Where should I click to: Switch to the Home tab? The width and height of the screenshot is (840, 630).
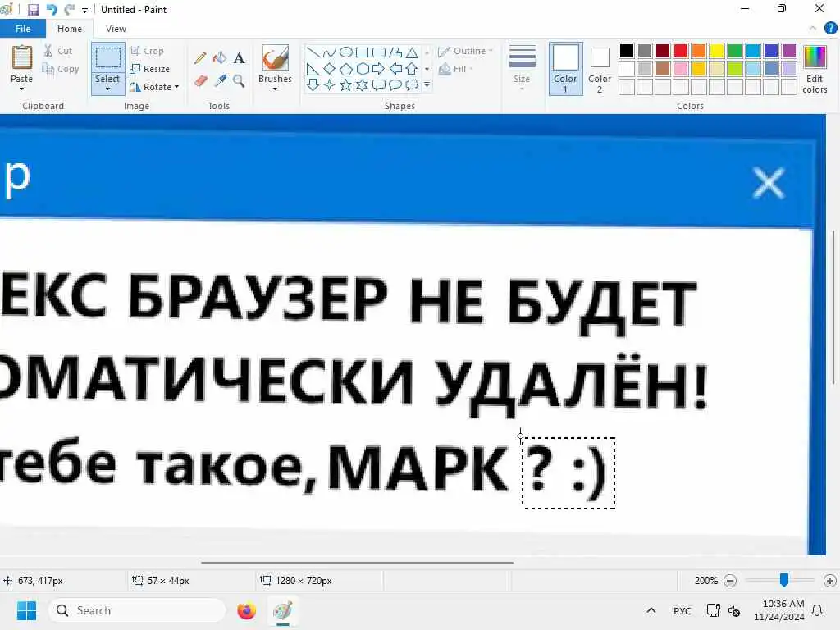point(70,29)
